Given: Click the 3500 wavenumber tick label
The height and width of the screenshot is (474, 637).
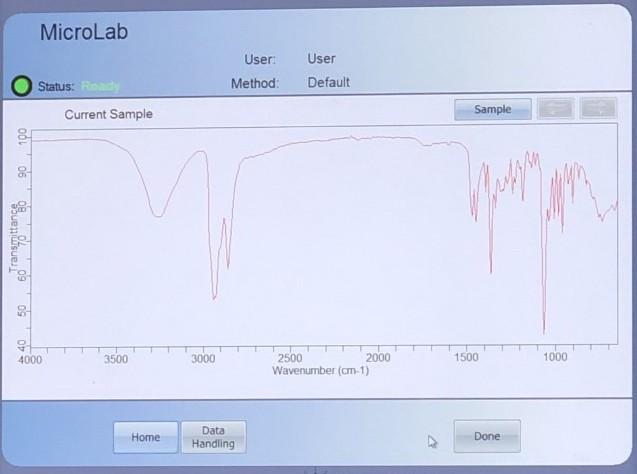Looking at the screenshot, I should click(x=116, y=359).
